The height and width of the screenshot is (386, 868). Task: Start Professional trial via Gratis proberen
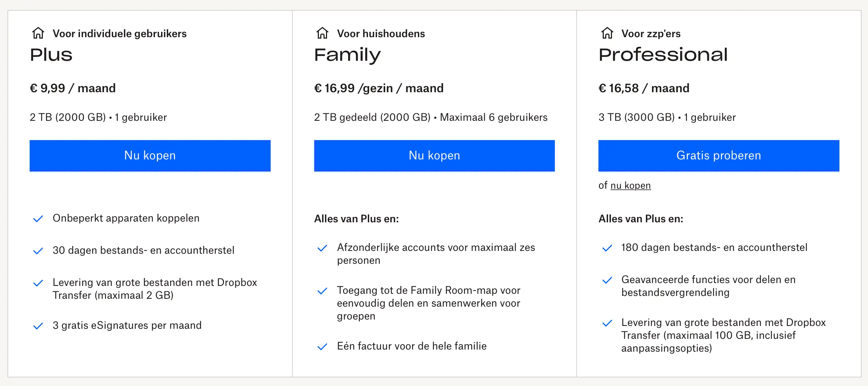[x=719, y=156]
